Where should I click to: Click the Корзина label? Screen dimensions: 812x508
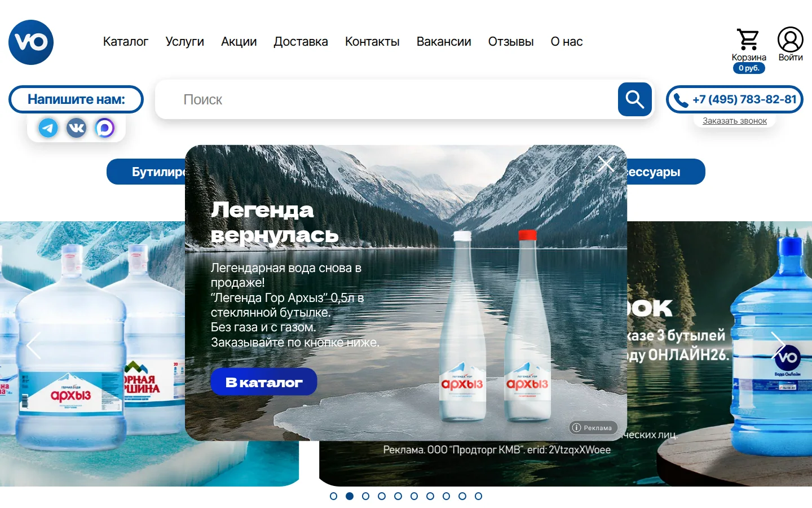pyautogui.click(x=749, y=57)
